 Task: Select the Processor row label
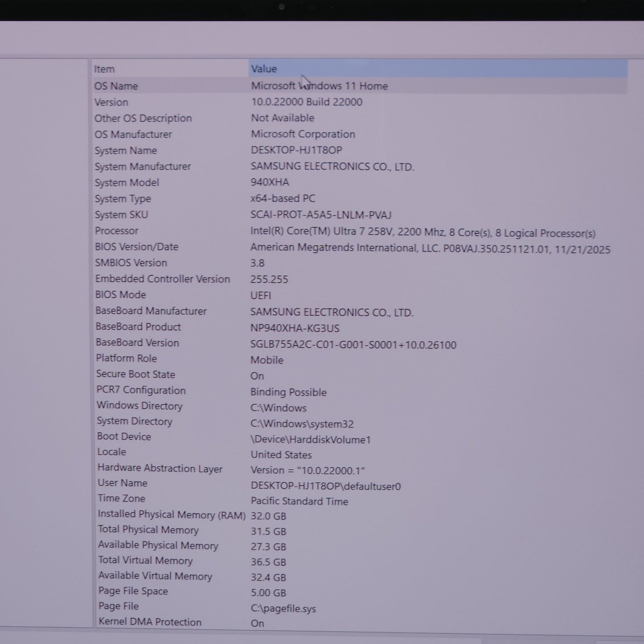pyautogui.click(x=116, y=231)
